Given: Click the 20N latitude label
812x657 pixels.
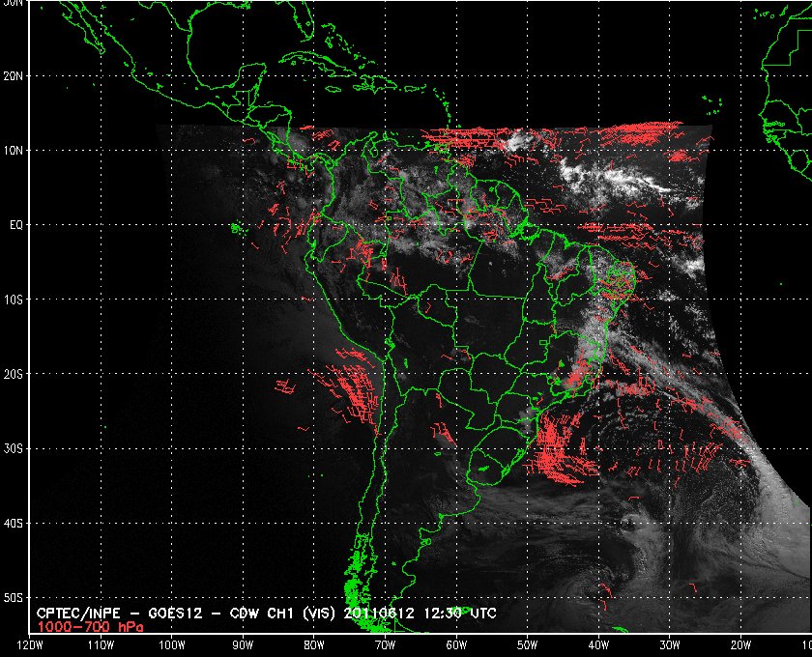Looking at the screenshot, I should 13,76.
